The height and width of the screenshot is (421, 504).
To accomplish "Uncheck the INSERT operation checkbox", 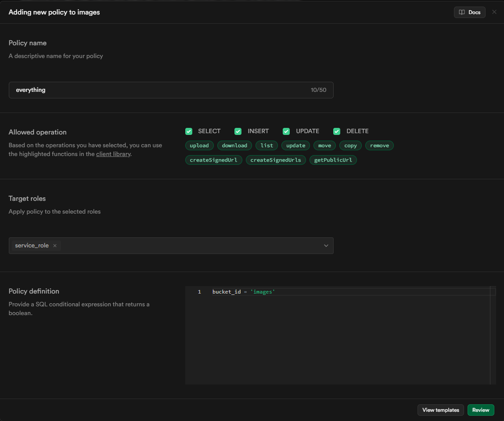I will [238, 131].
